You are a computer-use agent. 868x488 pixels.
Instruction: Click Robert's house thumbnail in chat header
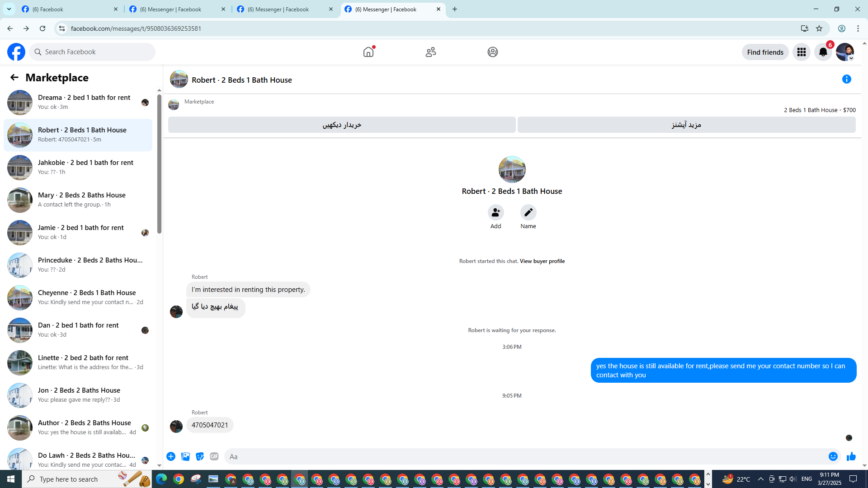pos(179,80)
